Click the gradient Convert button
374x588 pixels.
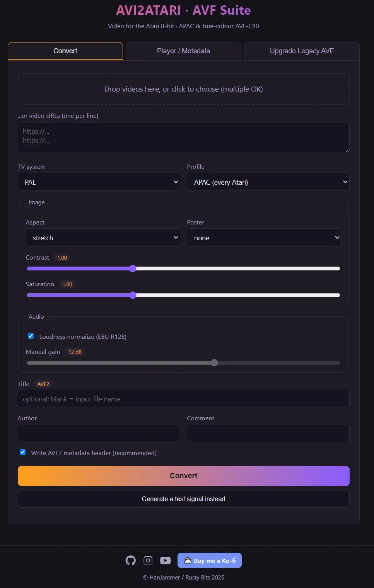(x=184, y=476)
